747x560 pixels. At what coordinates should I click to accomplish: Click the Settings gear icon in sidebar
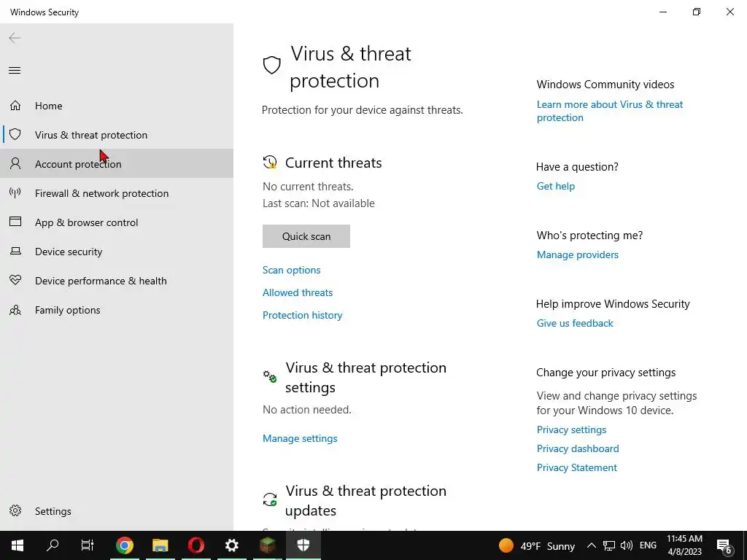click(15, 510)
